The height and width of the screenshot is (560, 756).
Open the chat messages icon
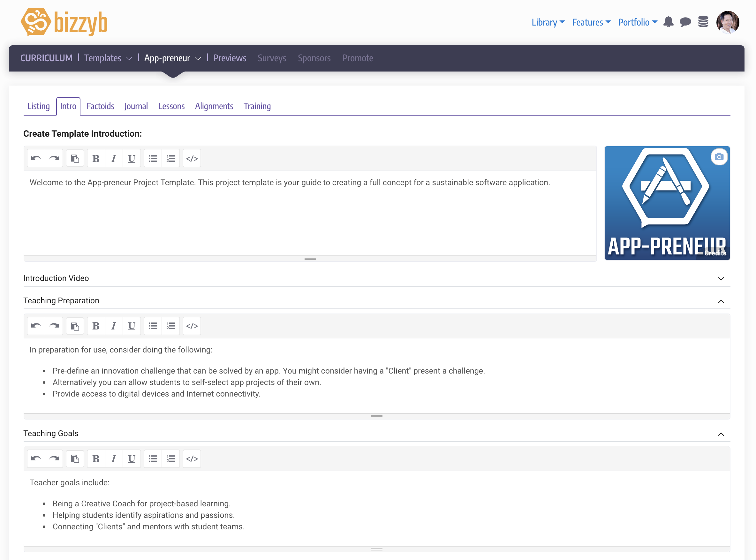coord(685,22)
